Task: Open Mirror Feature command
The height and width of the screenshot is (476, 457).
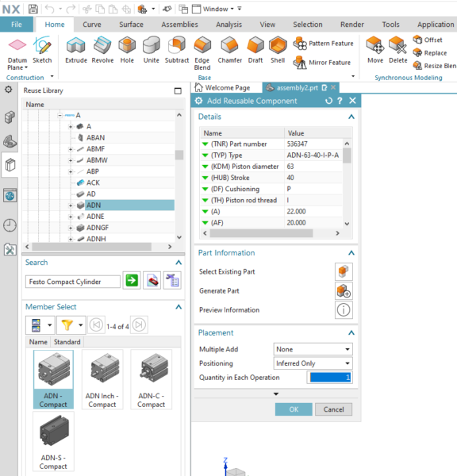Action: 322,63
